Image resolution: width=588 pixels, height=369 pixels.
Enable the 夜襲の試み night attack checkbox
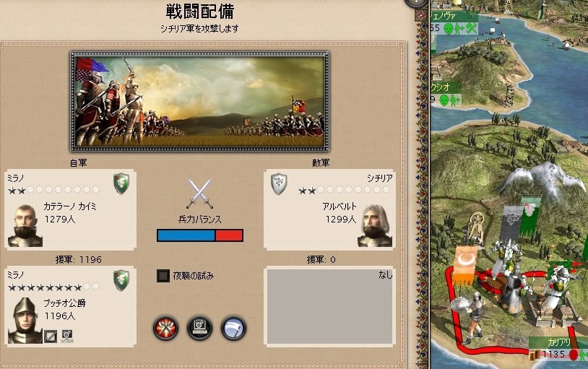[163, 276]
